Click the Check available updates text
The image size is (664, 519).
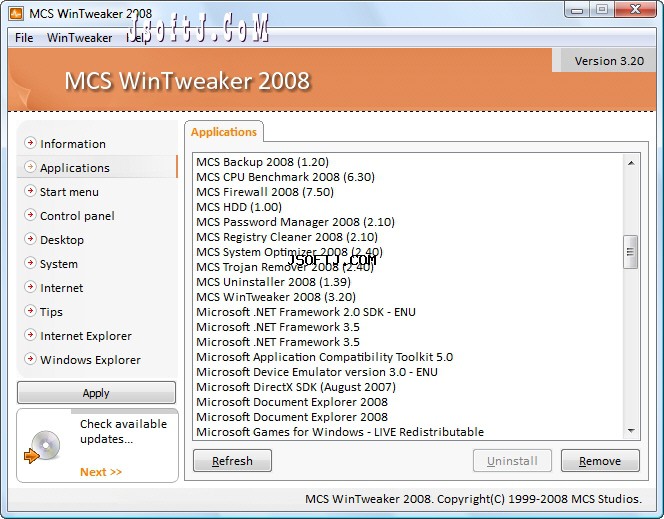pos(123,431)
